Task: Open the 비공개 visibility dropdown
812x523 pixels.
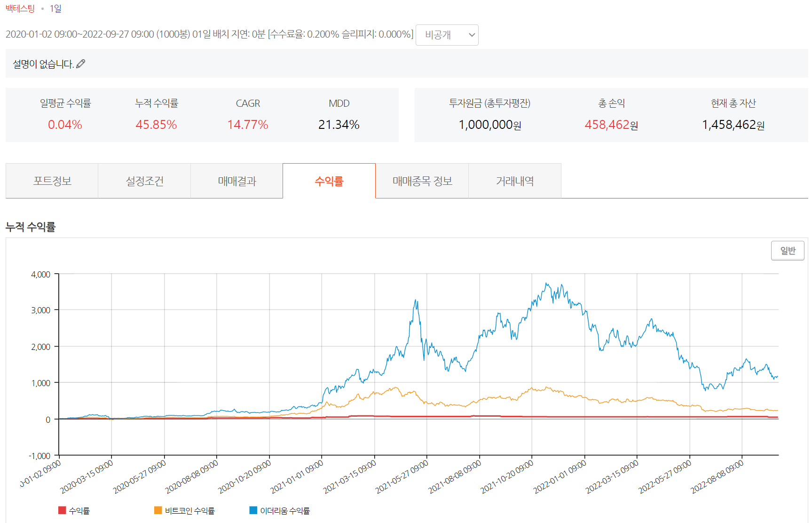Action: tap(447, 35)
